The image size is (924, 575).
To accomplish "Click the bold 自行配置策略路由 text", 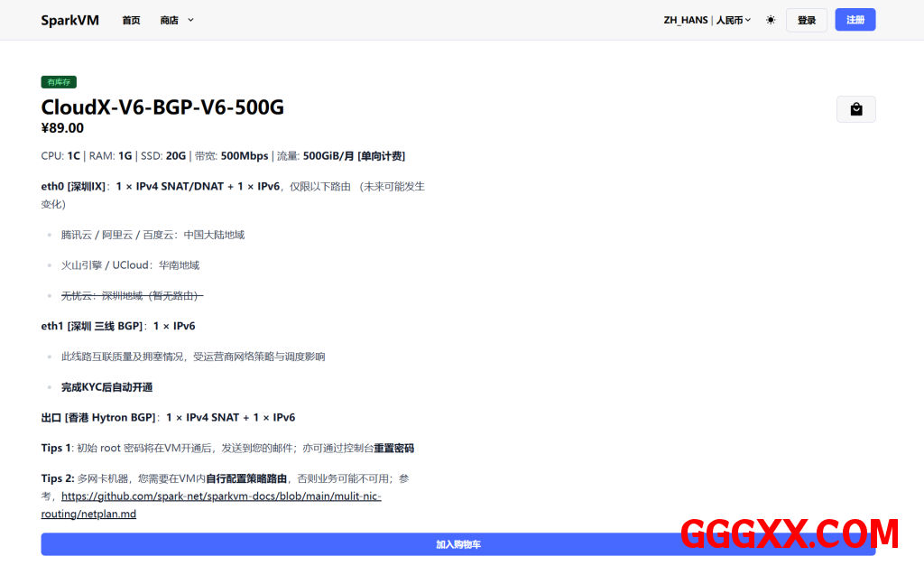I will coord(246,478).
